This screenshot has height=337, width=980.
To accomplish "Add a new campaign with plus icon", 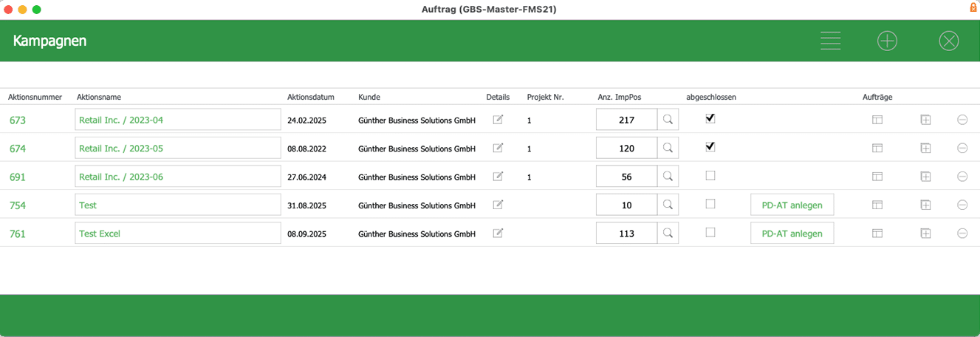I will coord(887,41).
